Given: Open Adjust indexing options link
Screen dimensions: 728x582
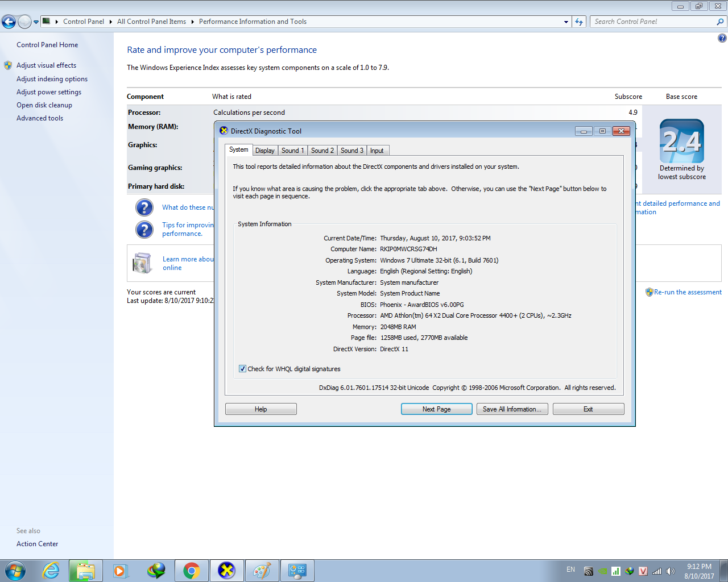Looking at the screenshot, I should pyautogui.click(x=52, y=79).
